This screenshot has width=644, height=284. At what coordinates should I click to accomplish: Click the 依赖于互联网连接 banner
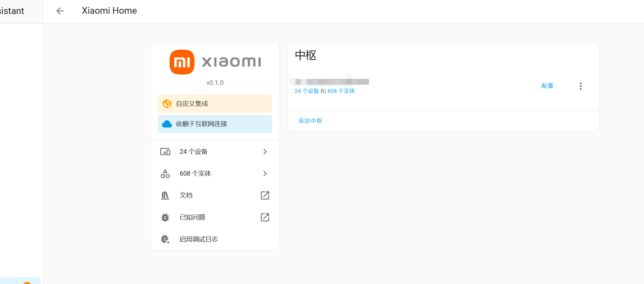click(x=215, y=124)
